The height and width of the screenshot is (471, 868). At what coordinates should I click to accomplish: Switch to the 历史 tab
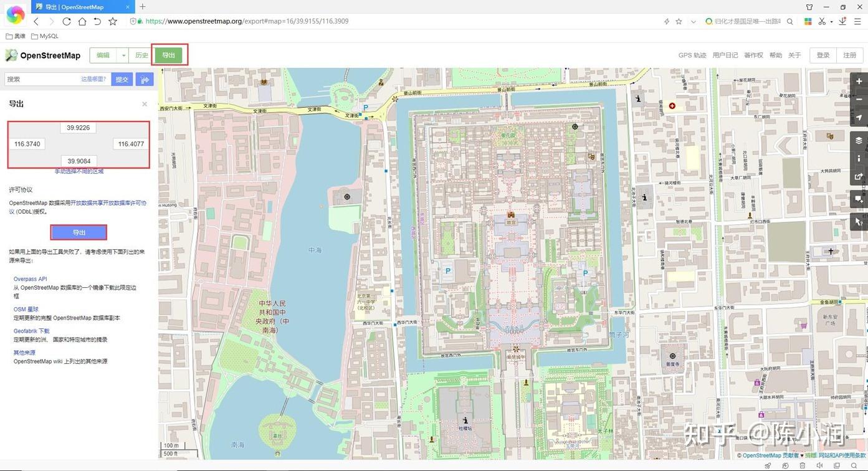pyautogui.click(x=141, y=55)
